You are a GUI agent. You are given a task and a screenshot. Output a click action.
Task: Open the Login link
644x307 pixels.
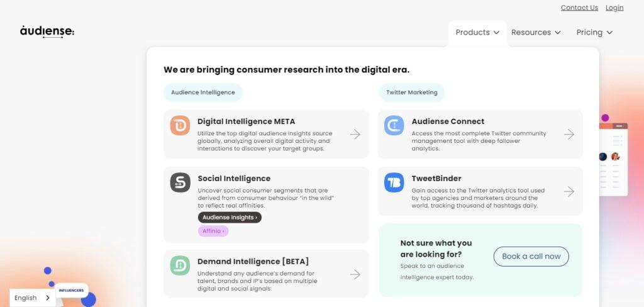pyautogui.click(x=614, y=8)
